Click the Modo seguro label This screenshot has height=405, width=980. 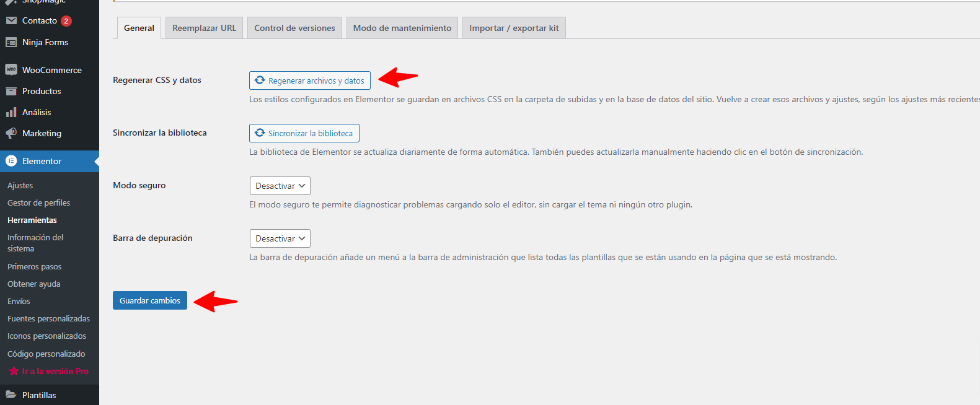click(x=139, y=185)
